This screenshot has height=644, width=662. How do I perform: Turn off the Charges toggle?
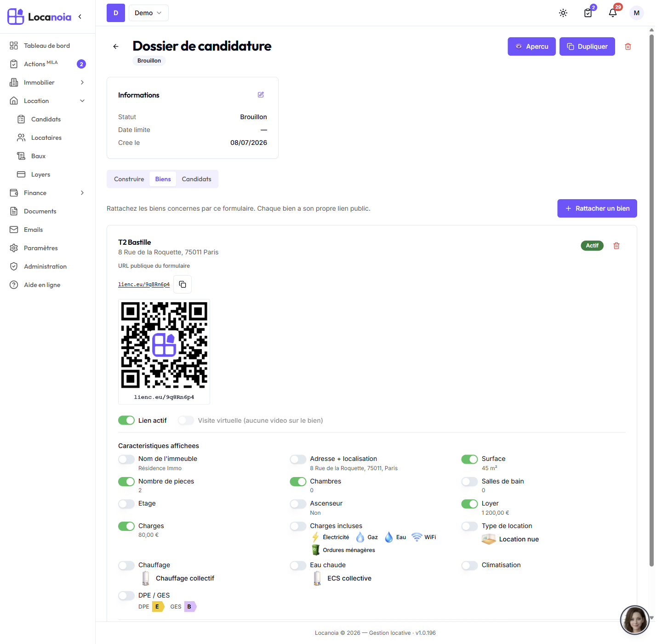[x=126, y=526]
